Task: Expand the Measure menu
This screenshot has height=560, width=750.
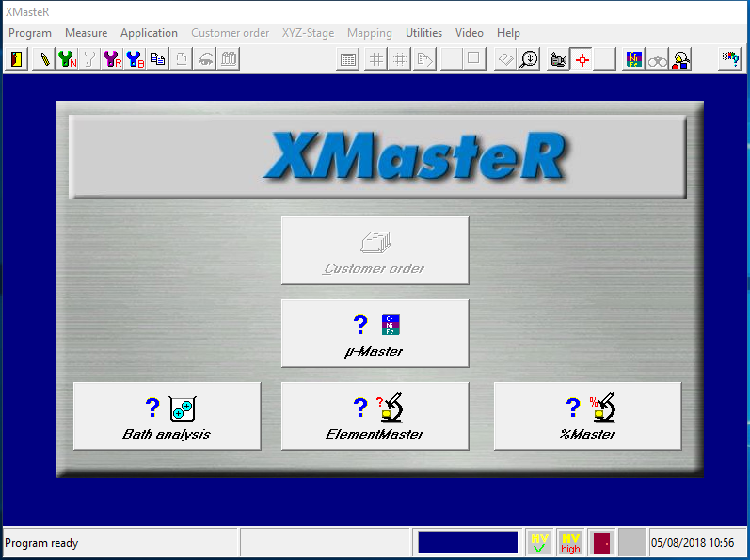Action: (86, 33)
